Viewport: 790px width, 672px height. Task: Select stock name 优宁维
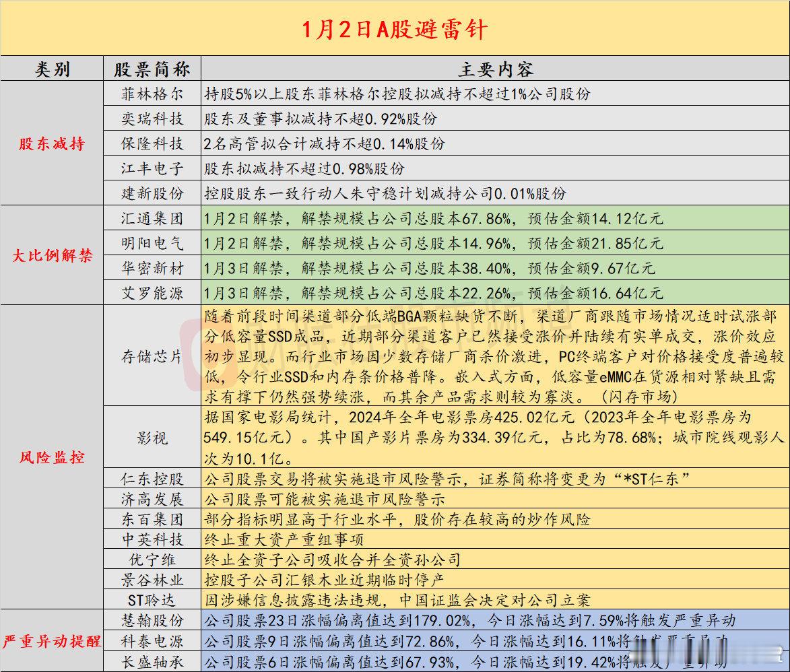(152, 560)
